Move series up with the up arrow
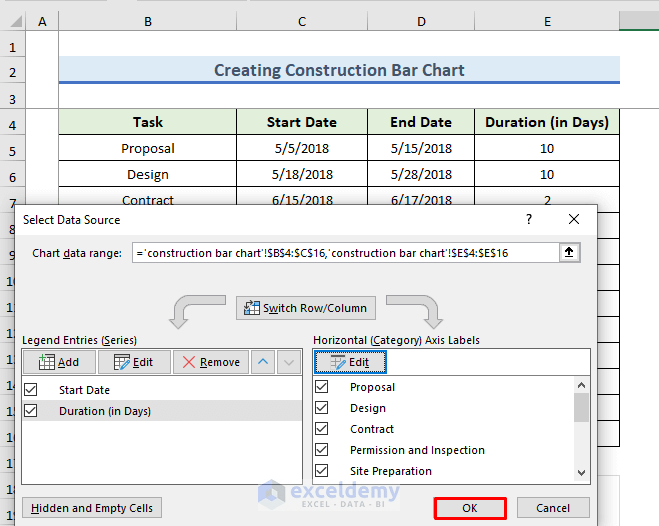This screenshot has height=526, width=659. [263, 362]
